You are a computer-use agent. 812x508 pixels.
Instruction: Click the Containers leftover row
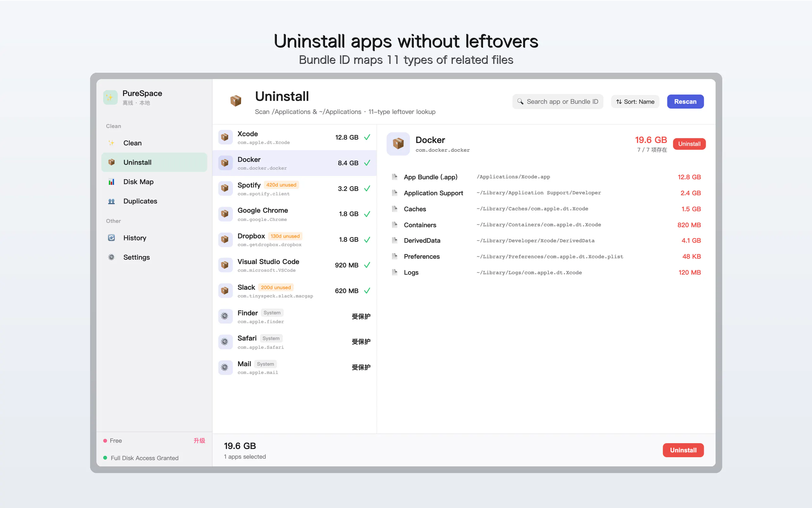pos(546,225)
